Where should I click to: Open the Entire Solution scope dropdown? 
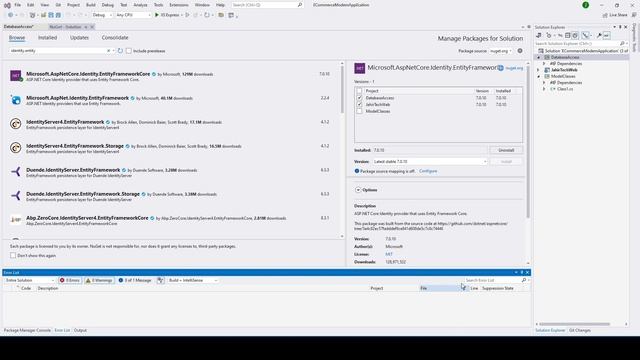coord(29,280)
